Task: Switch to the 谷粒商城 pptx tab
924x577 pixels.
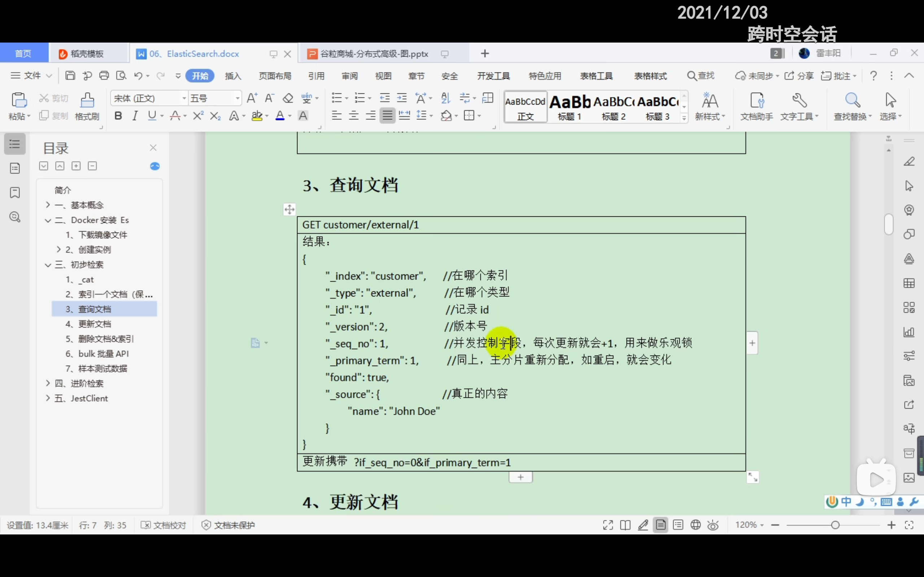Action: tap(374, 54)
